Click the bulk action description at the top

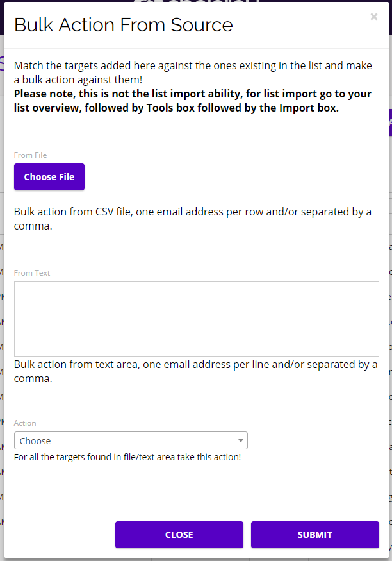192,72
